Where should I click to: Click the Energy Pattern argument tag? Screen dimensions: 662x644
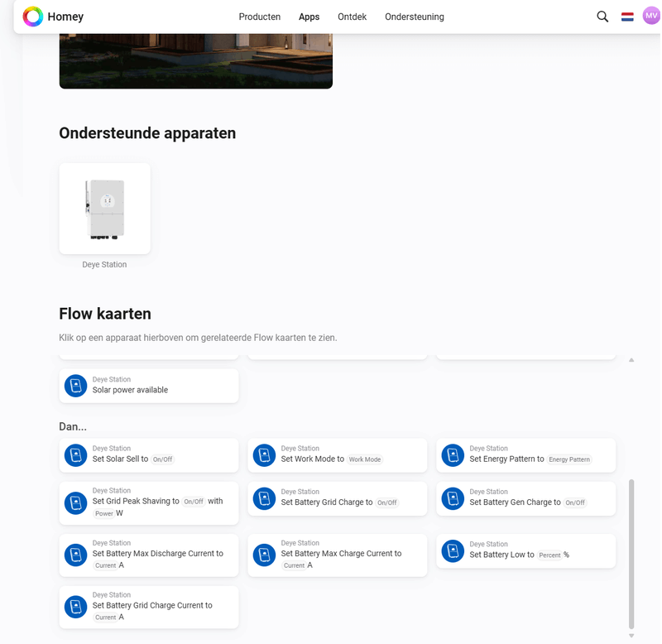(569, 459)
